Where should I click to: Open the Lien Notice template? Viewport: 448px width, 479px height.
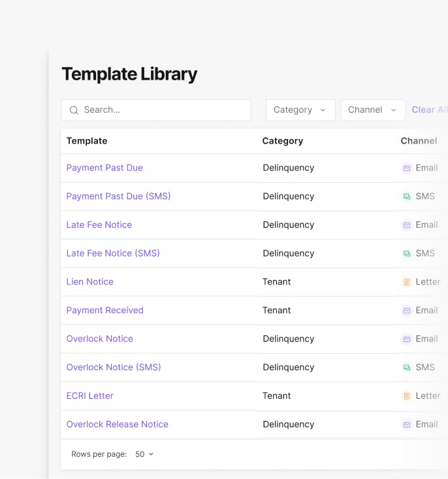pos(90,282)
